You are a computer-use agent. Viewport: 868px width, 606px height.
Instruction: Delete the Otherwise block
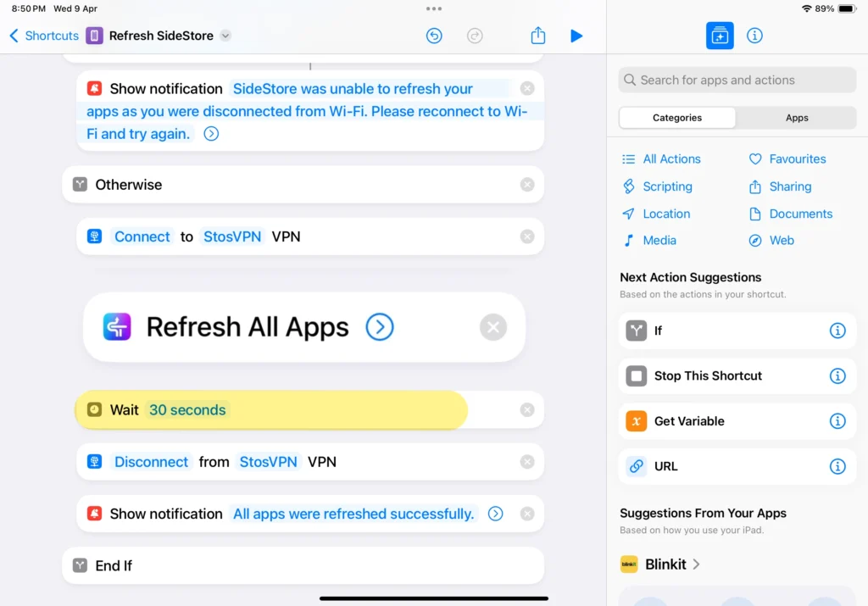pos(527,185)
